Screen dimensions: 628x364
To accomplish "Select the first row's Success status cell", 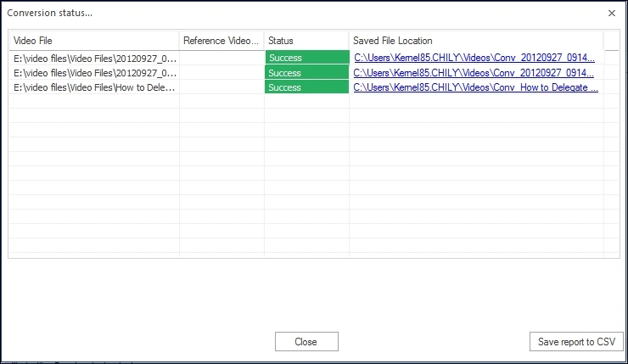I will tap(306, 58).
